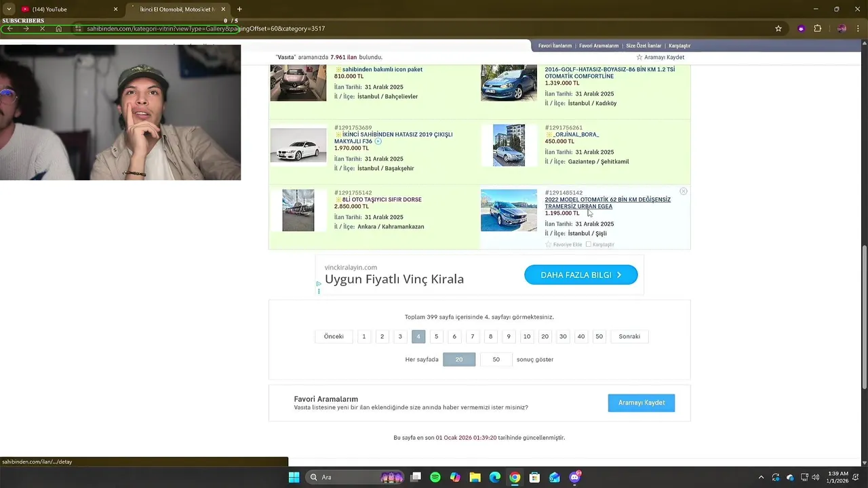Screen dimensions: 868x488
Task: Open the purple extension icon in toolbar
Action: 801,28
